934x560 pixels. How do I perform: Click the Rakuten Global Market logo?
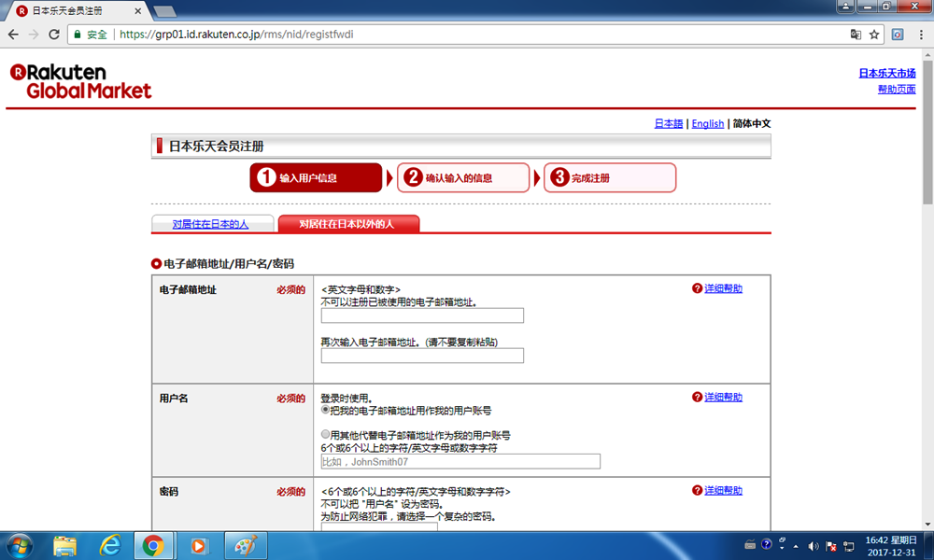(80, 81)
